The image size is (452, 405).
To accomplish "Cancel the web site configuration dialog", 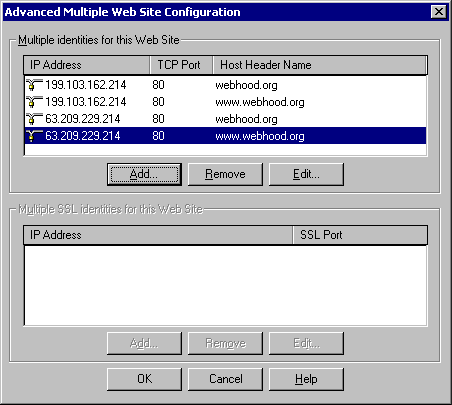I will click(225, 379).
